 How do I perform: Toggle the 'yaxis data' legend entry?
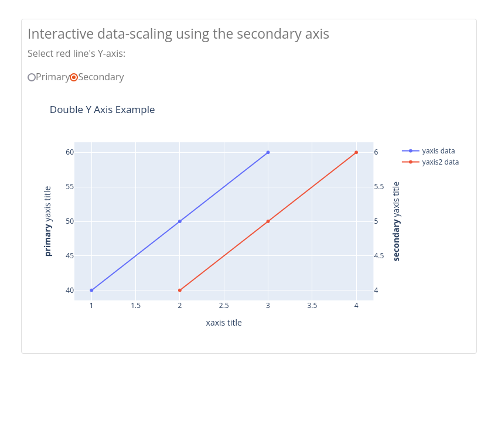438,151
